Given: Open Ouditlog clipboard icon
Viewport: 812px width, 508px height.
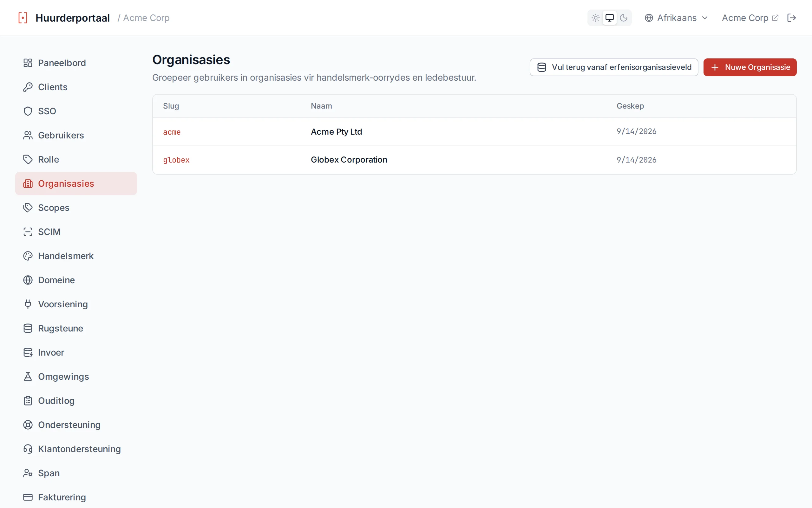Looking at the screenshot, I should point(28,401).
